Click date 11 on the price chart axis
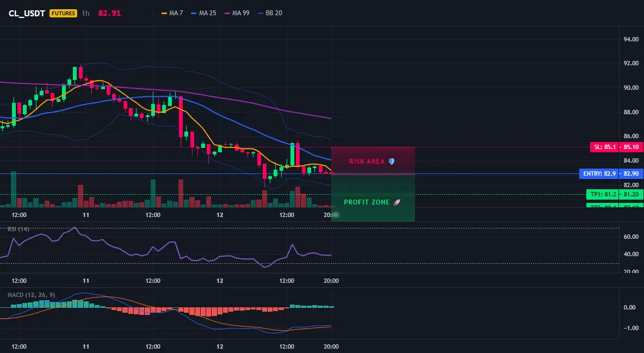This screenshot has width=644, height=353. 86,215
